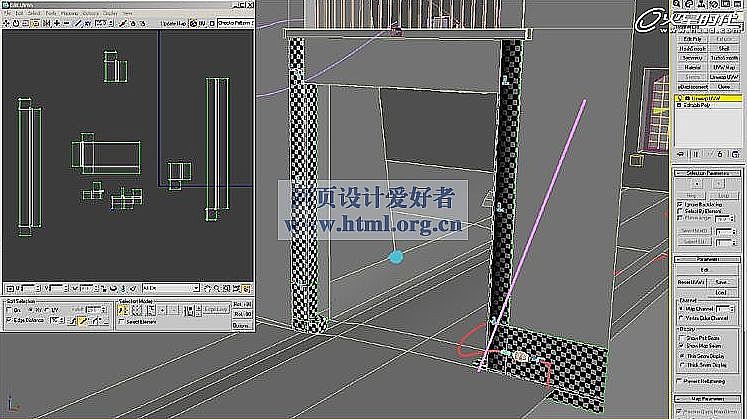Click Pin Stack icon below modifier stack
This screenshot has width=747, height=419.
(681, 154)
